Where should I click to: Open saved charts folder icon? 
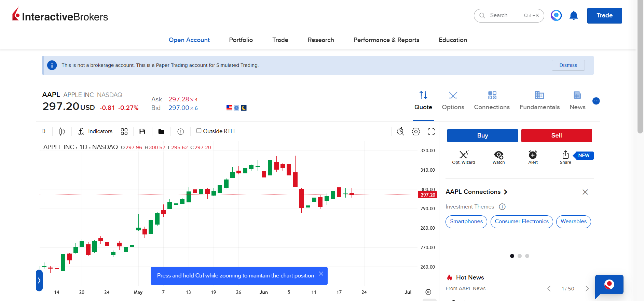point(161,131)
